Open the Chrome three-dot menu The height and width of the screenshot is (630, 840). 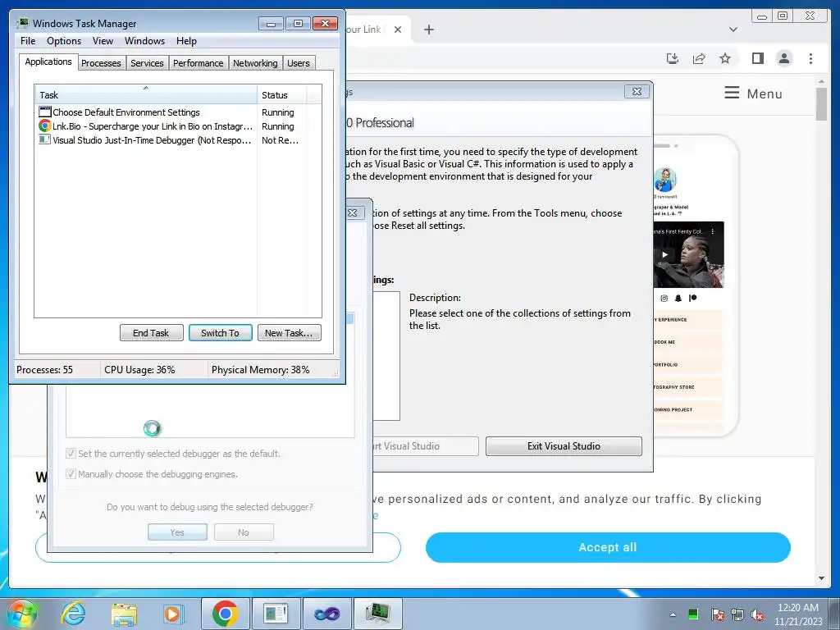pos(810,58)
